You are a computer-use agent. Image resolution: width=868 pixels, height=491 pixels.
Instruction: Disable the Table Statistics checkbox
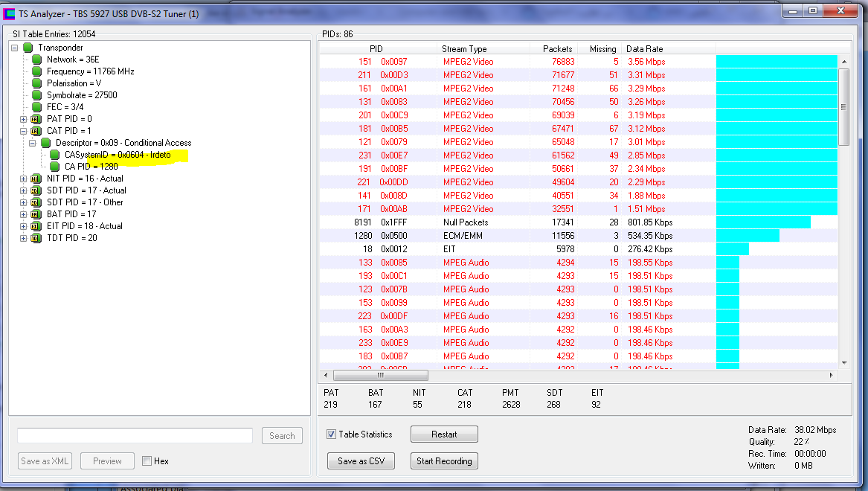pos(332,434)
